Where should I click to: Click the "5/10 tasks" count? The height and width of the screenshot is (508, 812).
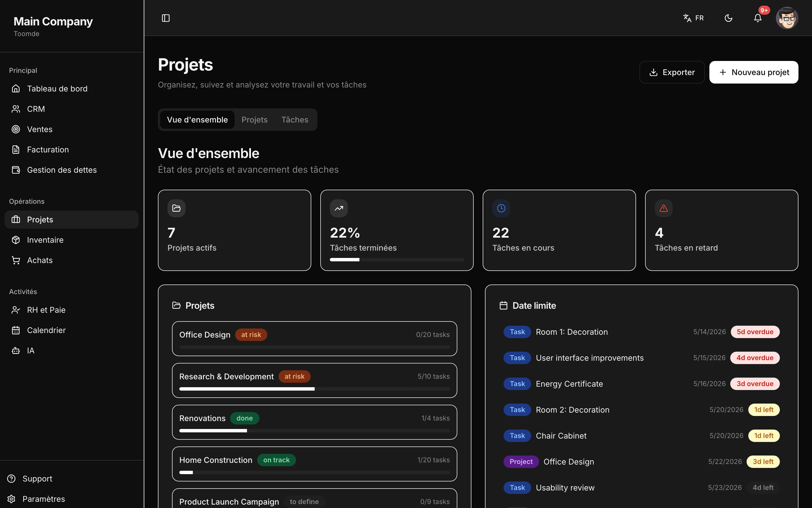pos(434,376)
